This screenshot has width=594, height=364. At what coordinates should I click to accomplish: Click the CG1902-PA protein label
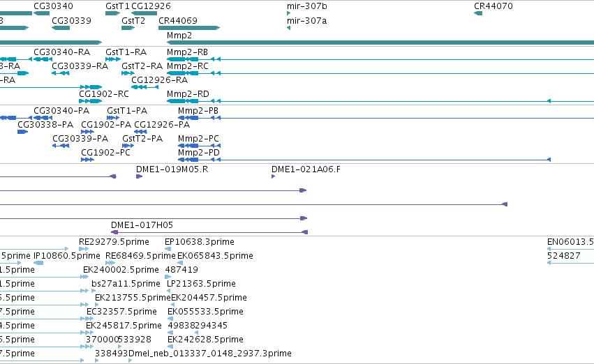pos(106,125)
